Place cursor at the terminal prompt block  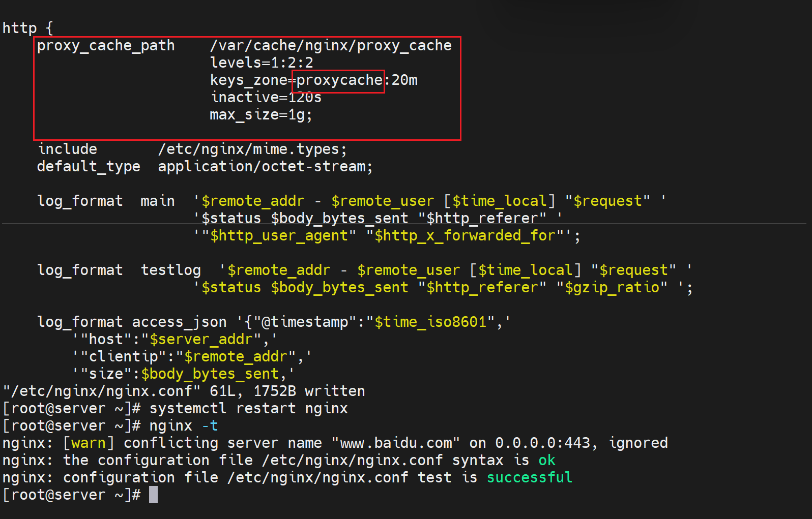click(153, 495)
